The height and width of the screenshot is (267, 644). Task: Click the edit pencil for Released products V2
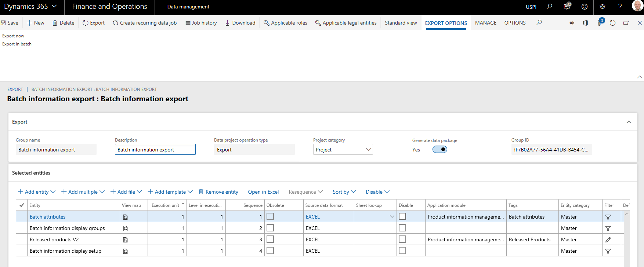click(608, 240)
